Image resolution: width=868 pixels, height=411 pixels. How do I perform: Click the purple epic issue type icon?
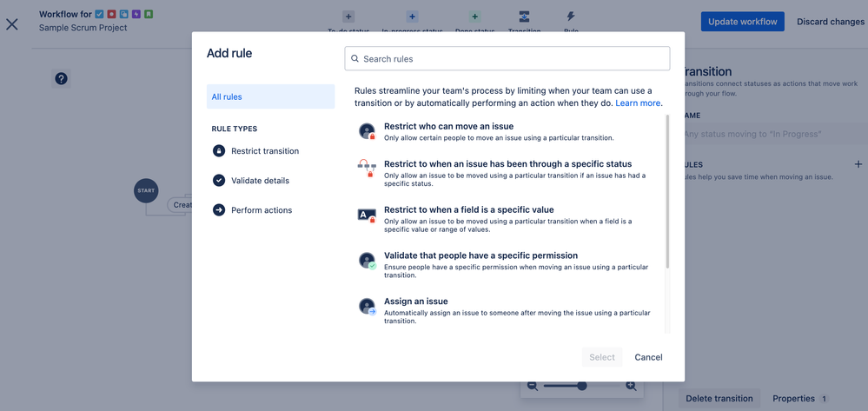pos(136,14)
